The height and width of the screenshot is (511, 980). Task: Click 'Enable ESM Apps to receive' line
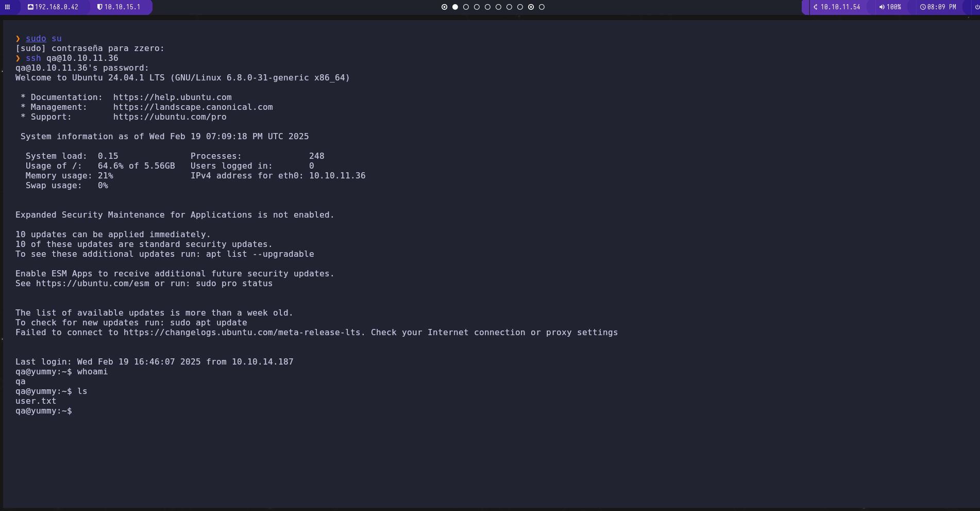pyautogui.click(x=175, y=274)
